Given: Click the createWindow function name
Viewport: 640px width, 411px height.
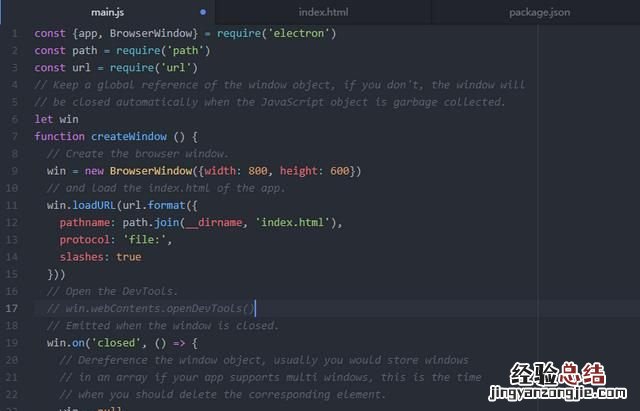Looking at the screenshot, I should click(x=129, y=136).
